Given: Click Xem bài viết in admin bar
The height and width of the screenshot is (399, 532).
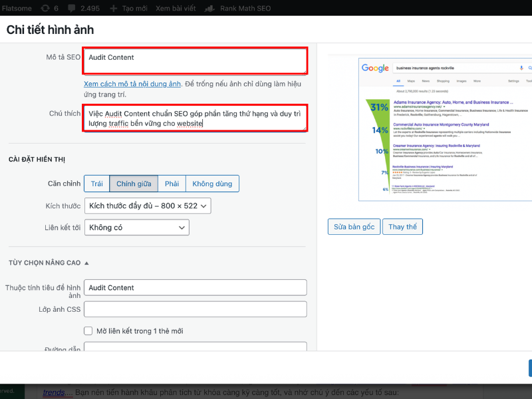Looking at the screenshot, I should (x=176, y=8).
